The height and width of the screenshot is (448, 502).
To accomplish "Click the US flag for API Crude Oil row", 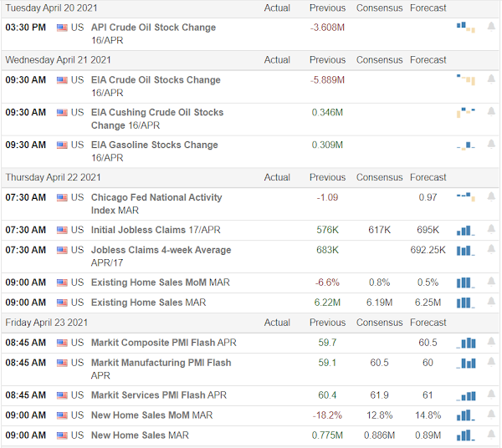I will [x=62, y=28].
